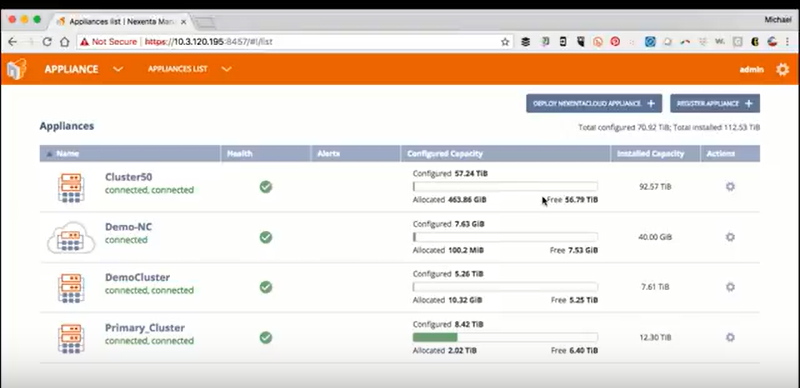The image size is (800, 388).
Task: Open the DemoCluster appliance link
Action: point(137,277)
